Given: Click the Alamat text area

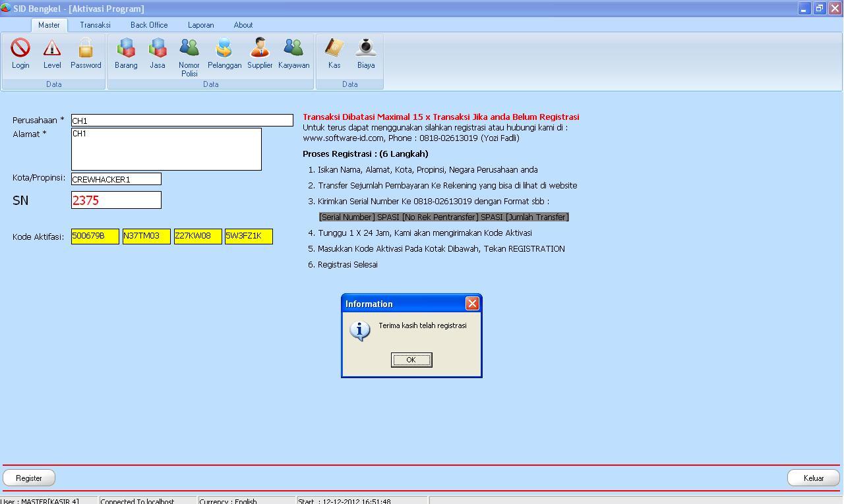Looking at the screenshot, I should [x=166, y=149].
